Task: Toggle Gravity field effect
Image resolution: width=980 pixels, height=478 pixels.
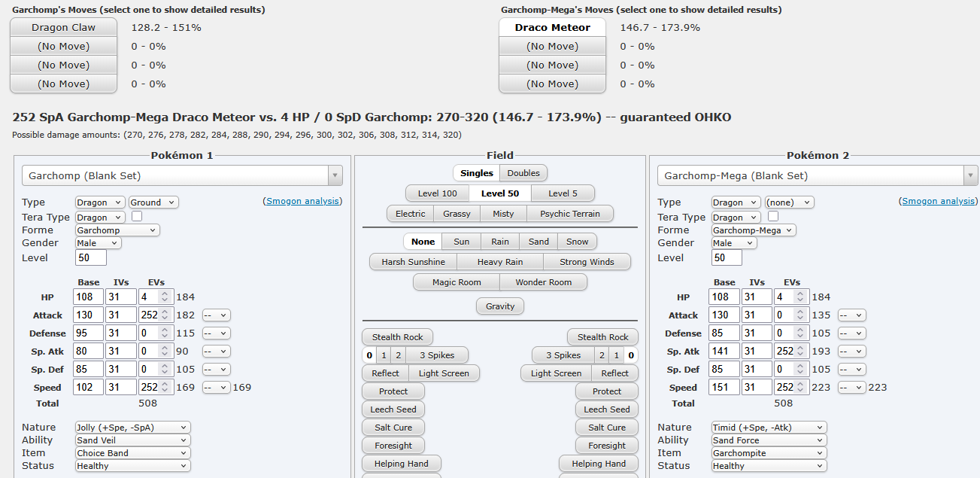Action: pyautogui.click(x=500, y=306)
